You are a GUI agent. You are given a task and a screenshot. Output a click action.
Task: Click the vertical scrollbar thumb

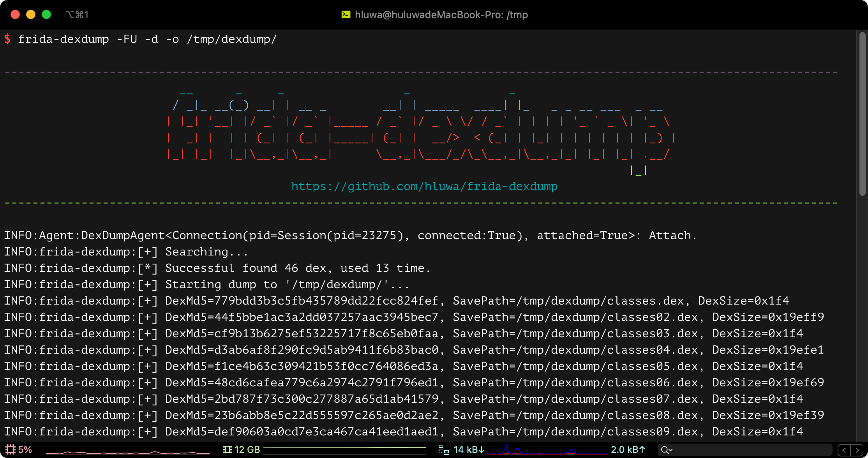862,114
